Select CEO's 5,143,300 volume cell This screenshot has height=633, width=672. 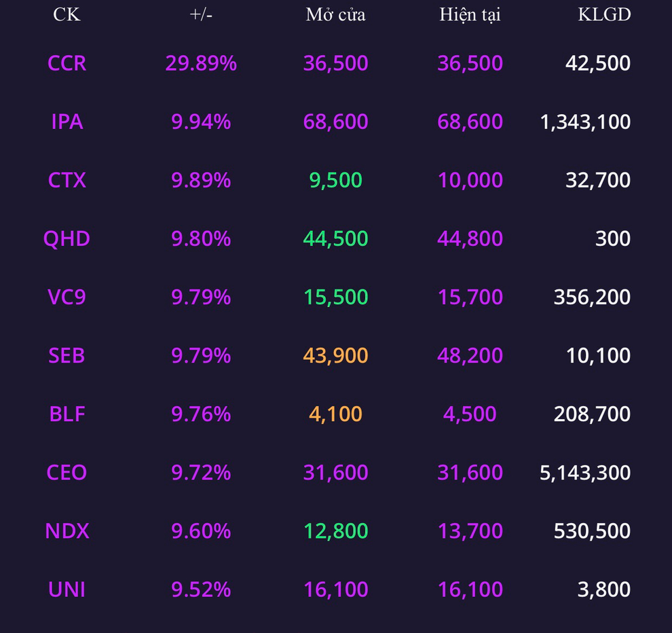585,472
